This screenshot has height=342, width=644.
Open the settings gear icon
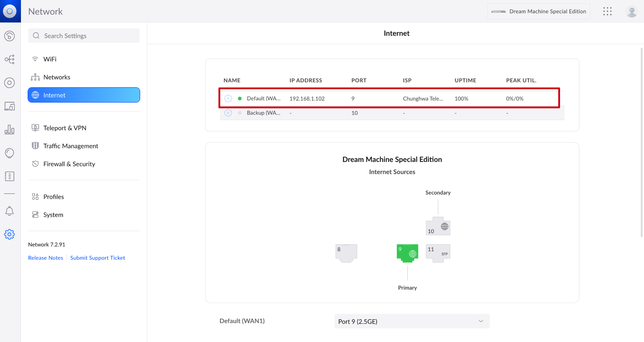click(9, 234)
